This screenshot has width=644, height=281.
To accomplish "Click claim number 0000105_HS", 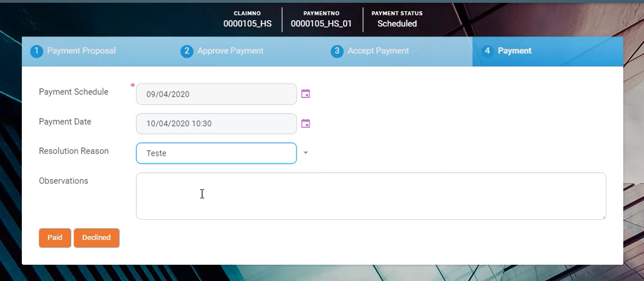I will click(247, 24).
